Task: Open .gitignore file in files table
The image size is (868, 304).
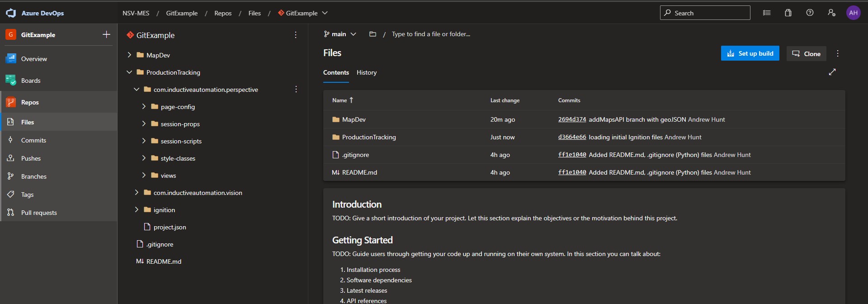Action: tap(355, 155)
